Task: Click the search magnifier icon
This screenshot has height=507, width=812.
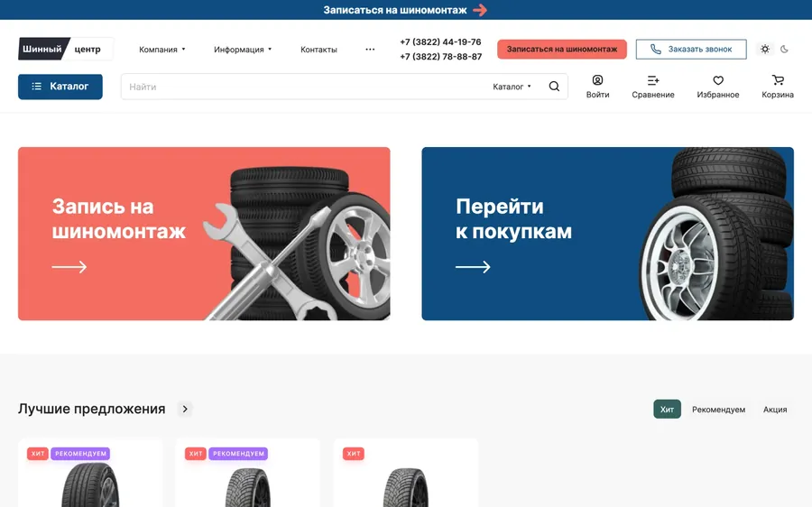Action: pos(554,87)
